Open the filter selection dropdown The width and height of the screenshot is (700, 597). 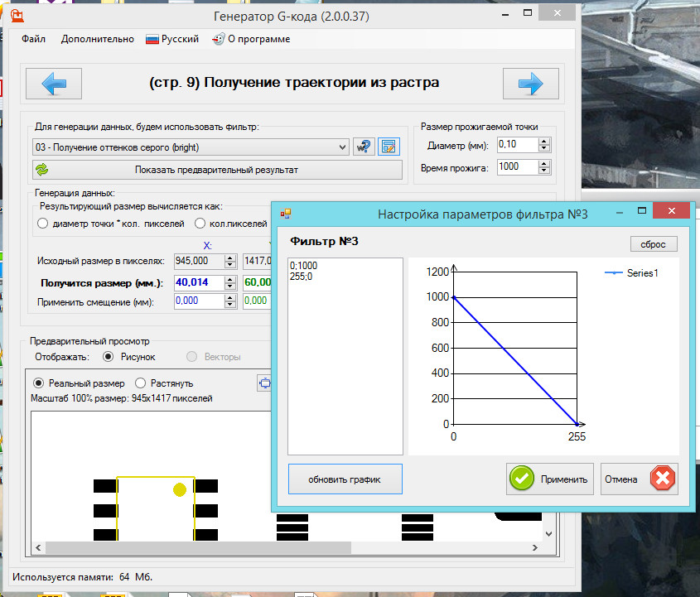(342, 147)
